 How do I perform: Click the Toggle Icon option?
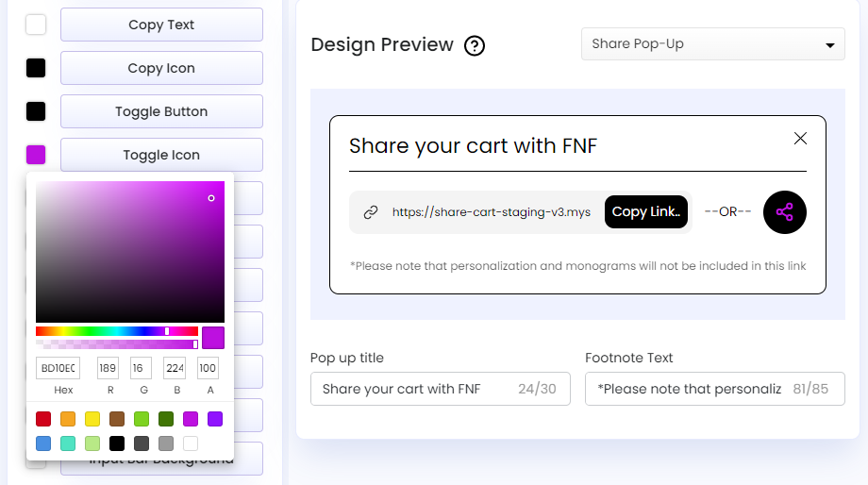(161, 155)
